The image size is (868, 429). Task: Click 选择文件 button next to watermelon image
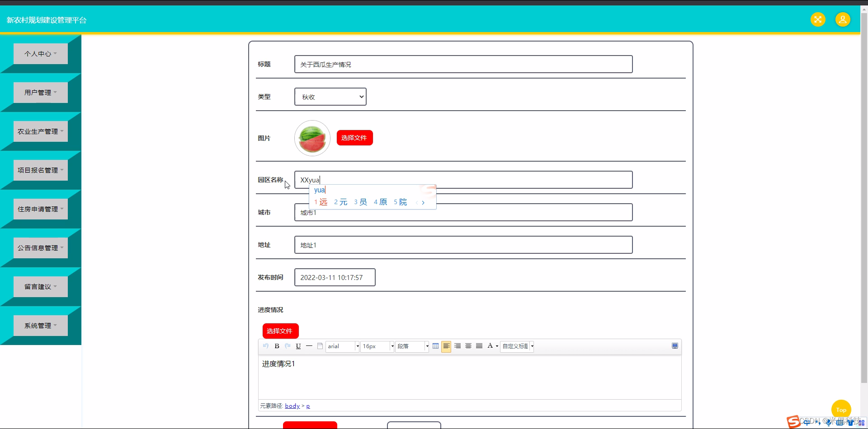tap(354, 138)
